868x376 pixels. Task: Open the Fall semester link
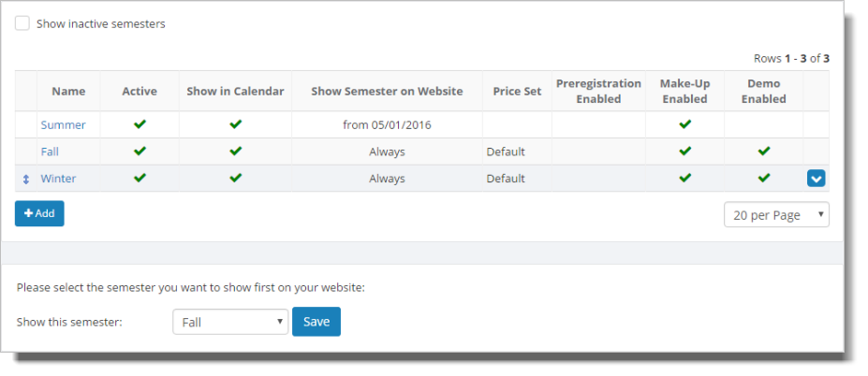[x=50, y=152]
